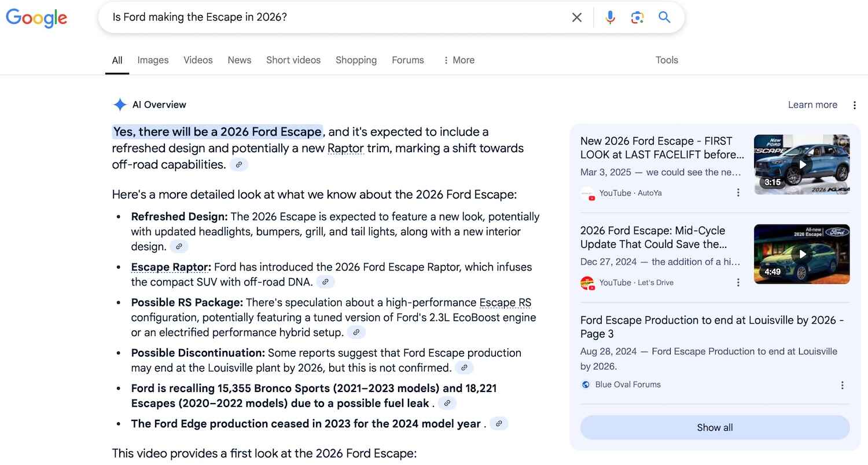Click the underlined Raptor term
This screenshot has height=465, width=868.
pyautogui.click(x=345, y=148)
